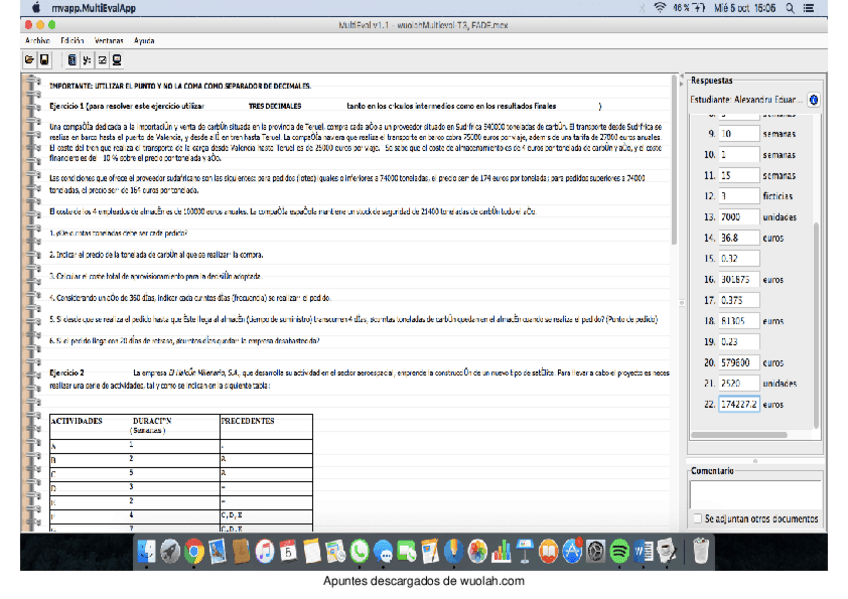This screenshot has width=848, height=599.
Task: Open the mvapp.MultiEvalApp application menu
Action: pos(94,8)
